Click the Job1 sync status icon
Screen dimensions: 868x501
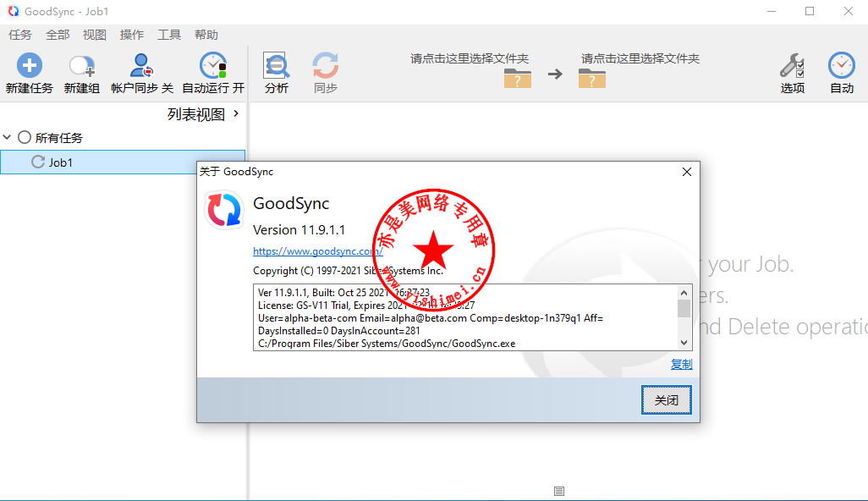(x=37, y=162)
